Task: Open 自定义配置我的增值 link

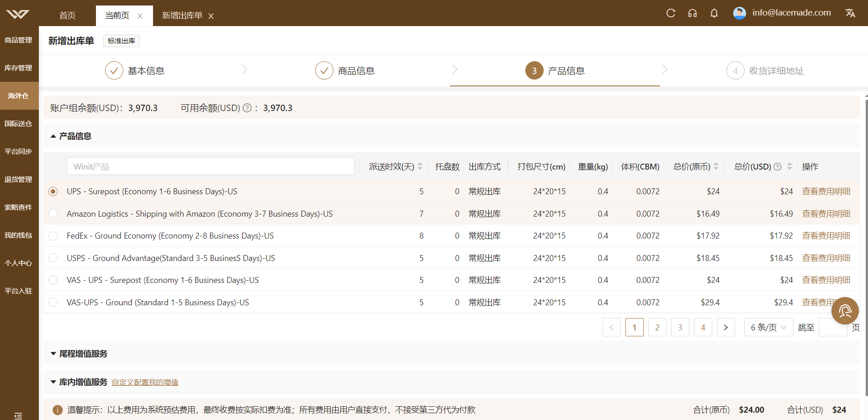Action: (x=145, y=383)
